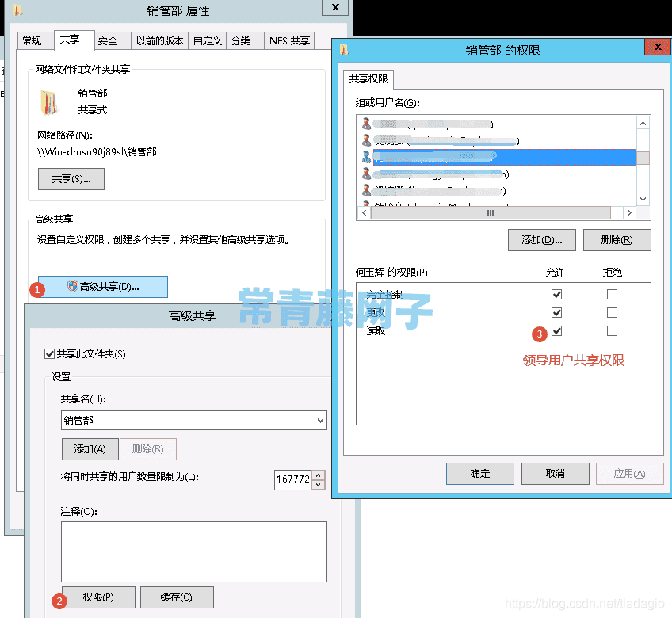Select the fifth user in the list
Viewport: 672px width, 618px height.
497,191
